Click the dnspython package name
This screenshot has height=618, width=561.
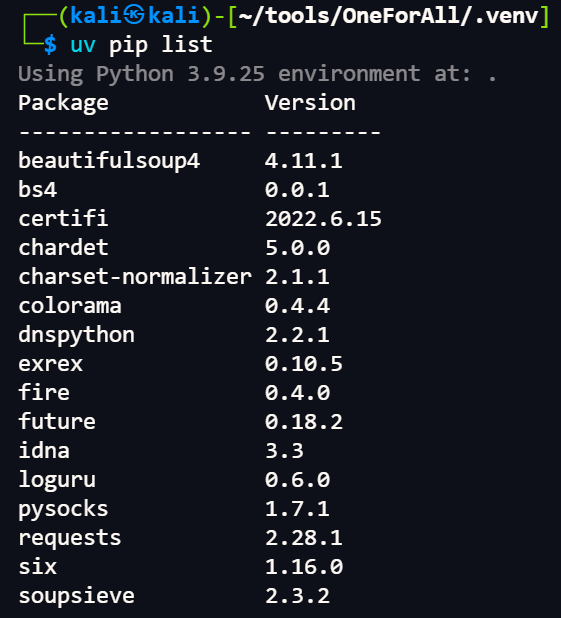pos(76,336)
